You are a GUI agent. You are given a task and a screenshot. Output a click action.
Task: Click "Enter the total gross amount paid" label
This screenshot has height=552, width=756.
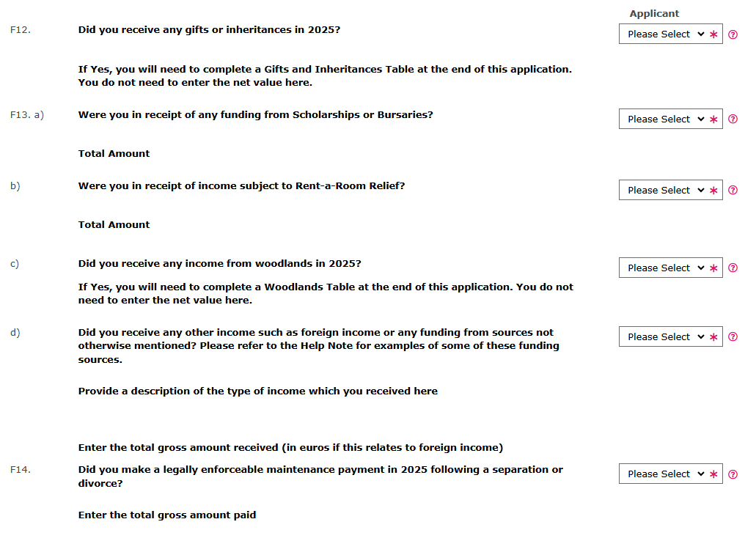pyautogui.click(x=167, y=515)
